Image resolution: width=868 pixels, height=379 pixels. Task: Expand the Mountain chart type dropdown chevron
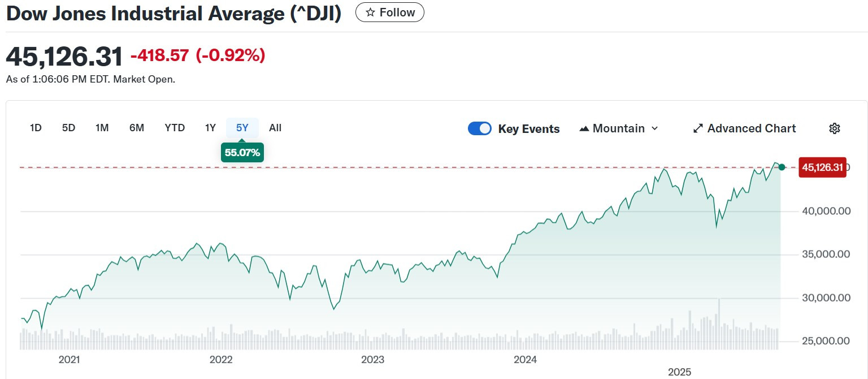pyautogui.click(x=654, y=128)
